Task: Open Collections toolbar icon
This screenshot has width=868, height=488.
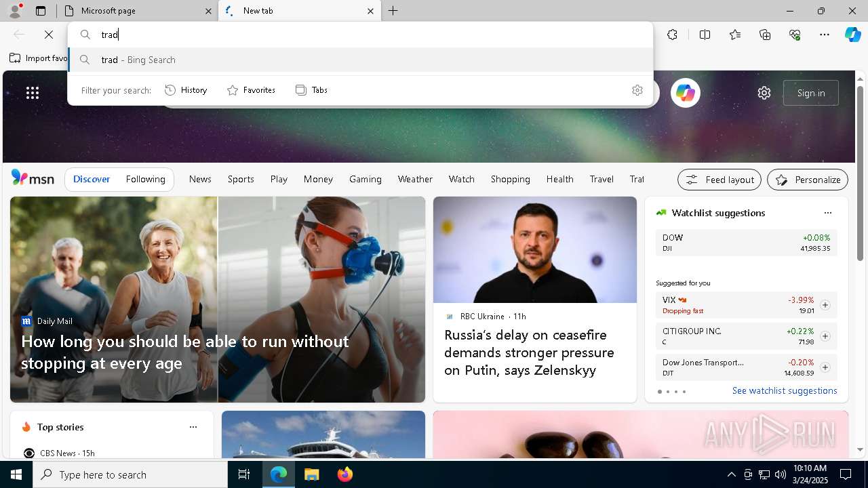Action: click(765, 35)
